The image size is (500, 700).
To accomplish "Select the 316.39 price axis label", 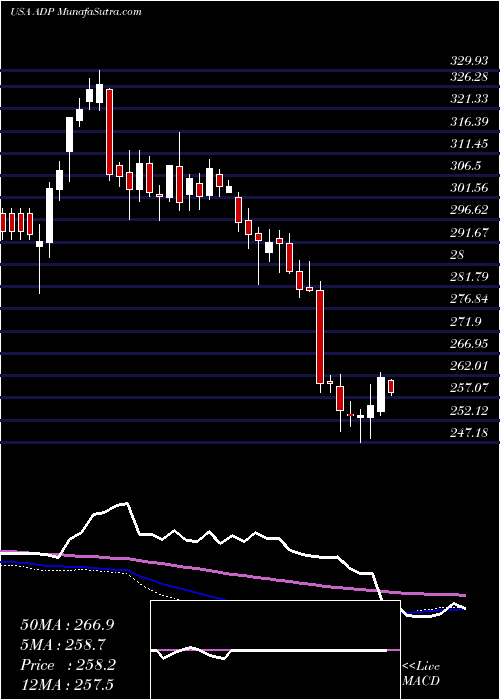I will tap(469, 121).
